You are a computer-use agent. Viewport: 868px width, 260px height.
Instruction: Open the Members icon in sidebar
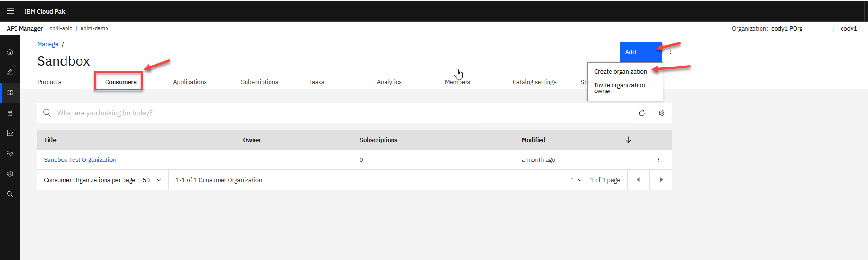10,153
